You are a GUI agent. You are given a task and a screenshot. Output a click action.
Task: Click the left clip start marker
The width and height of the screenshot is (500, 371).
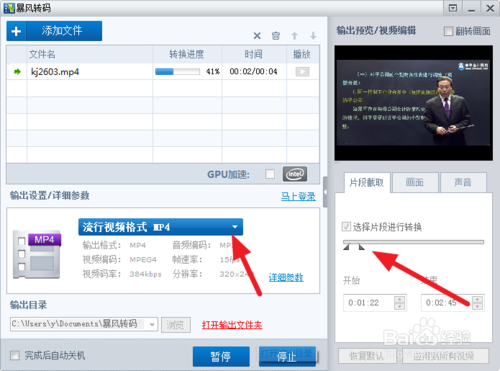coord(346,247)
